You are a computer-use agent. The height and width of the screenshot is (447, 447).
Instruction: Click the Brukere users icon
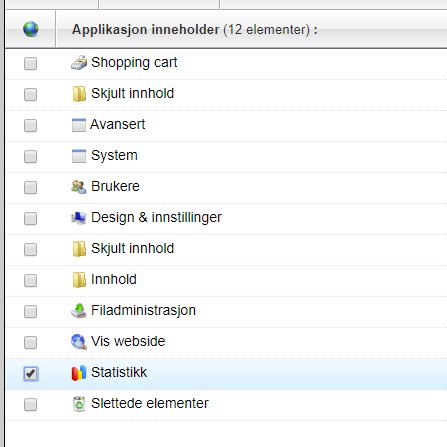[x=79, y=187]
